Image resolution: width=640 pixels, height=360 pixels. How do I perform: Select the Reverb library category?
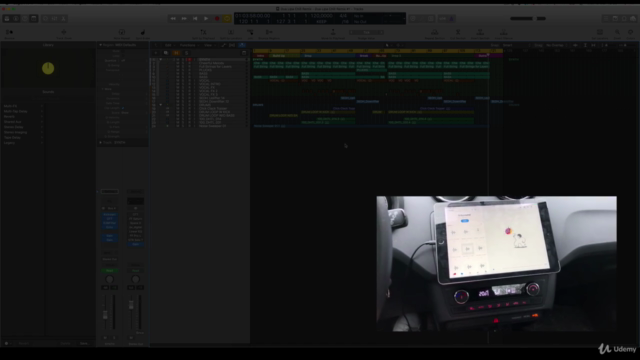click(x=22, y=116)
